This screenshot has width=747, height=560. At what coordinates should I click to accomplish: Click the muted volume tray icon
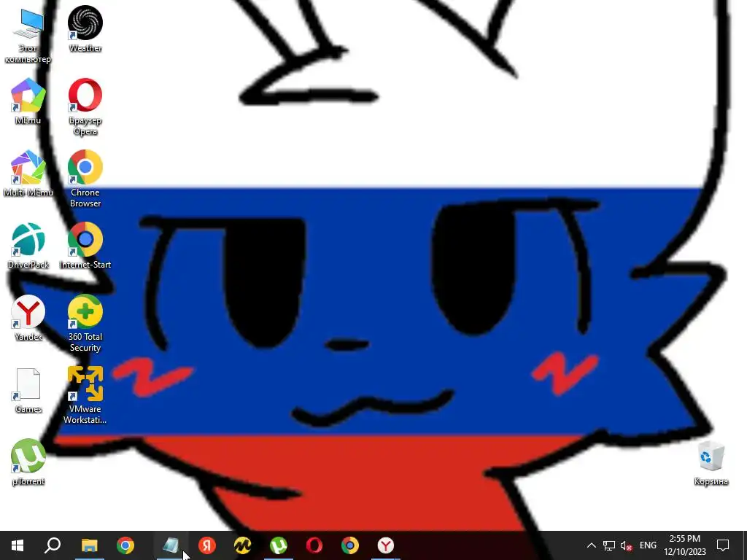coord(627,545)
